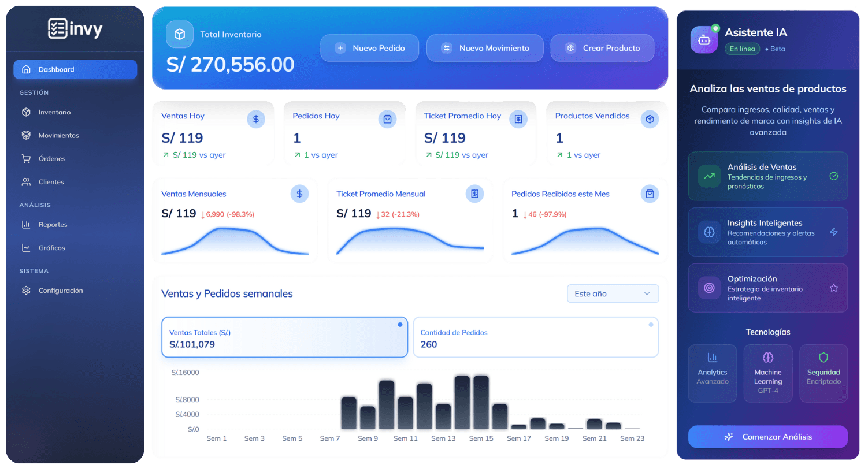The width and height of the screenshot is (868, 472).
Task: Open the Reportes page
Action: click(x=75, y=225)
